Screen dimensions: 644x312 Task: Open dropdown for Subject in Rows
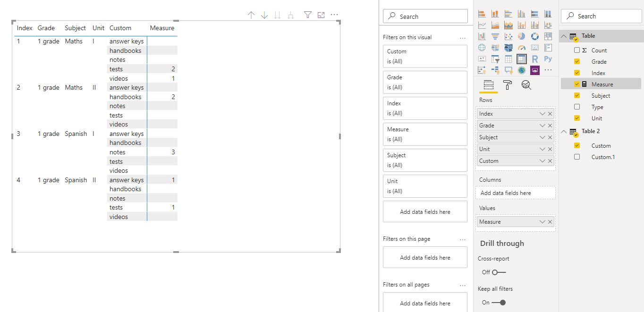[542, 137]
